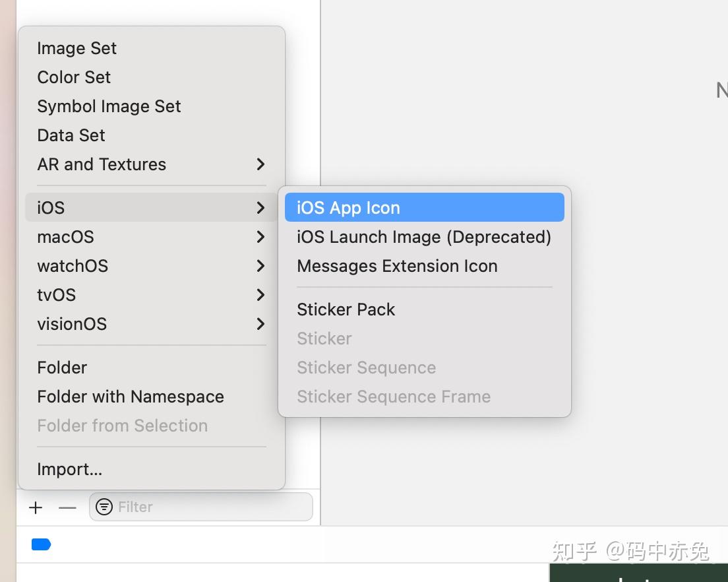This screenshot has width=728, height=582.
Task: Open the visionOS submenu entry
Action: (x=152, y=324)
